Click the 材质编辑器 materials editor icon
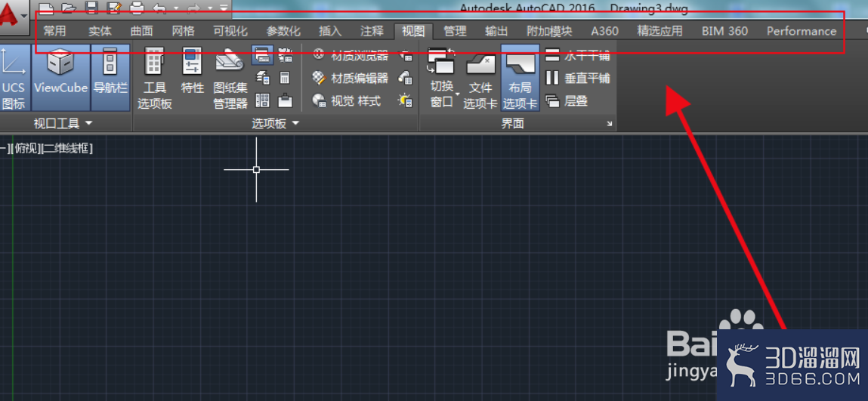Viewport: 868px width, 401px height. click(x=319, y=78)
